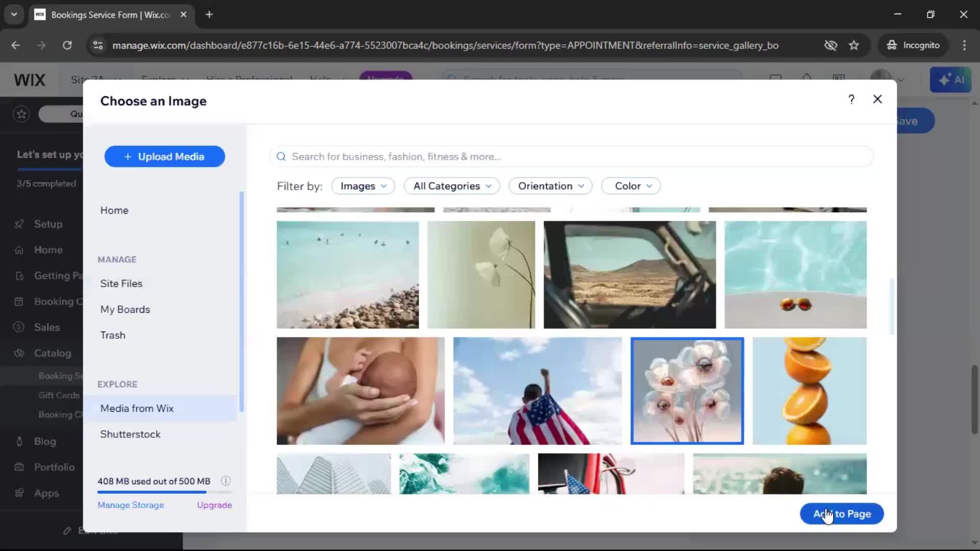The image size is (980, 551).
Task: Select the white skyscraper image
Action: pyautogui.click(x=334, y=473)
